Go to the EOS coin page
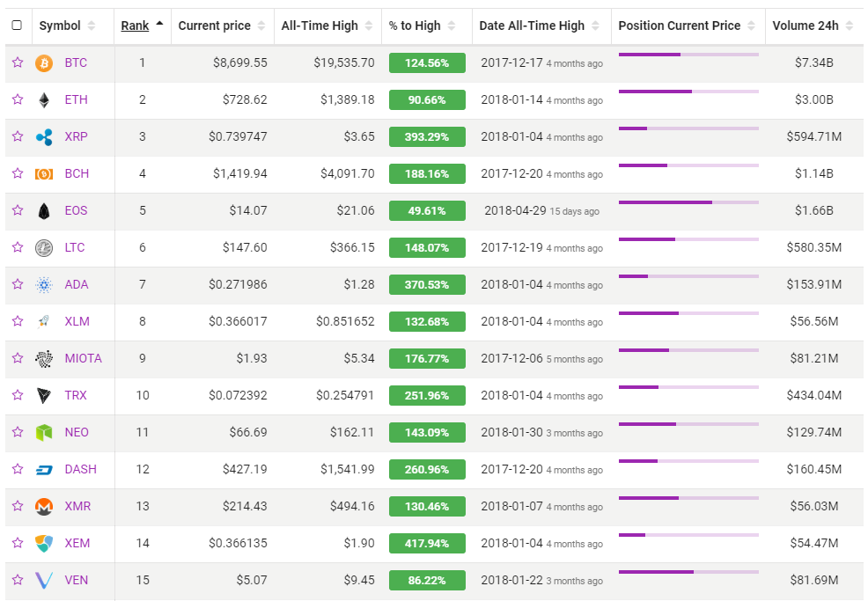The image size is (868, 601). click(x=77, y=211)
